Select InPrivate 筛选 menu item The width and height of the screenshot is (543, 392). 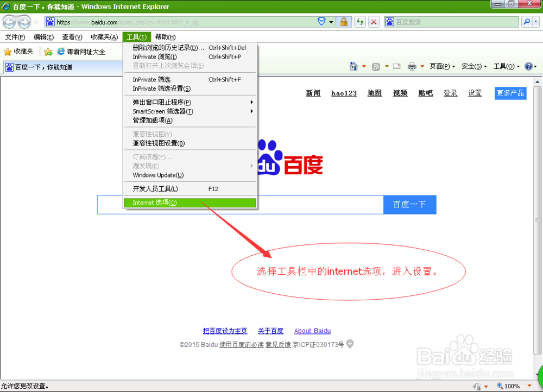pos(190,79)
